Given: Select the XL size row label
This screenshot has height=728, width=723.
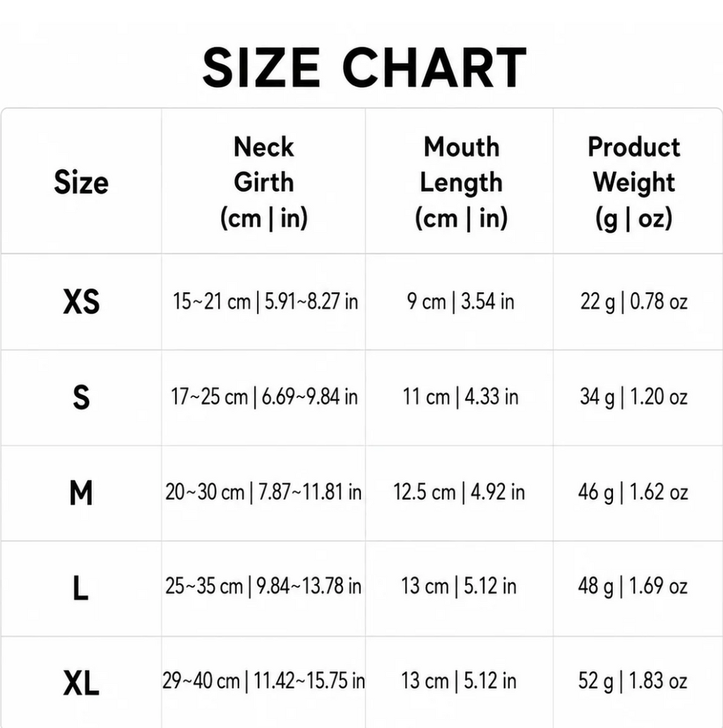Looking at the screenshot, I should click(81, 683).
